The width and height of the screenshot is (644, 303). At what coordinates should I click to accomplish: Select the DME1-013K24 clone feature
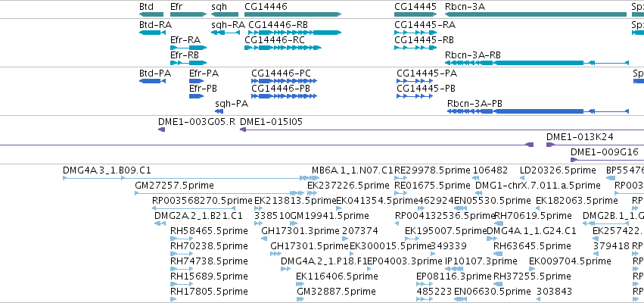point(595,145)
